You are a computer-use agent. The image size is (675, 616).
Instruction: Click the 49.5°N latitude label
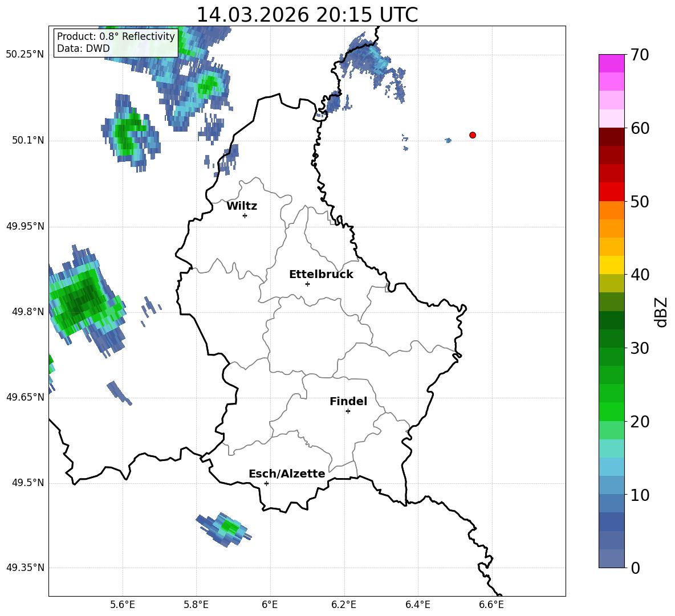point(28,483)
